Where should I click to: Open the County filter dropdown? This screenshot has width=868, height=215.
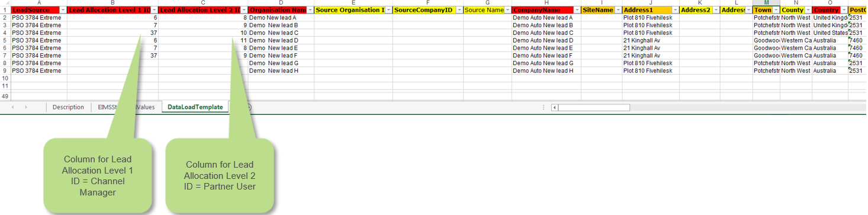(x=808, y=11)
